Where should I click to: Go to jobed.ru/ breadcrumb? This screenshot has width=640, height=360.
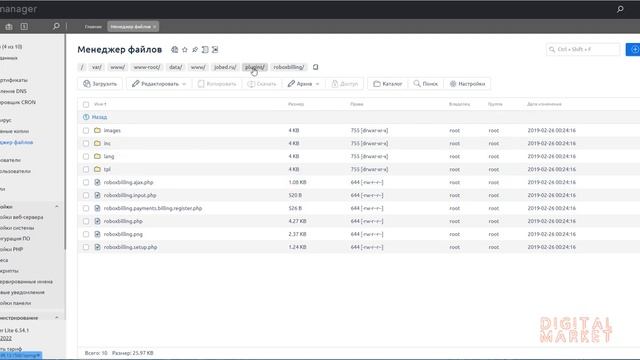225,67
